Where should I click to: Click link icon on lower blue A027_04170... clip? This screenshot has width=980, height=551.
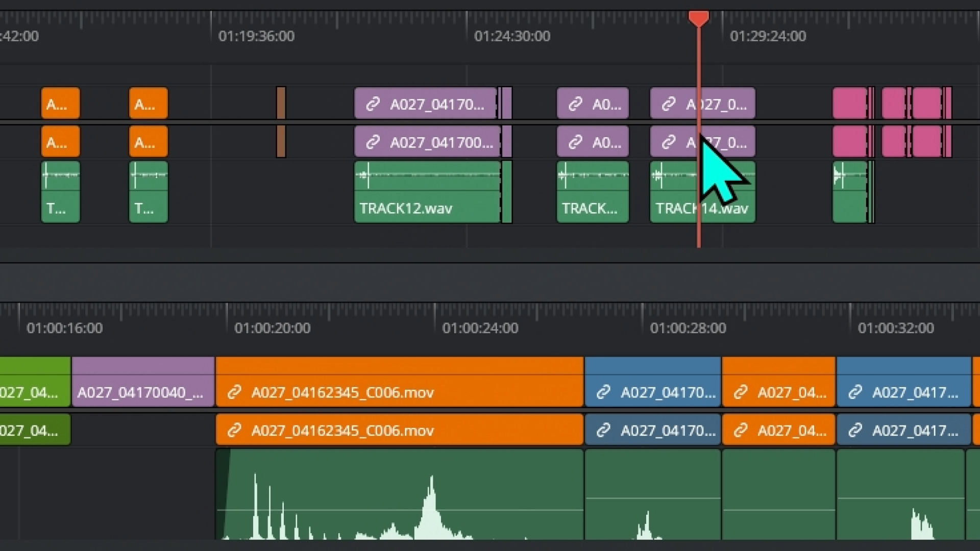pos(603,431)
